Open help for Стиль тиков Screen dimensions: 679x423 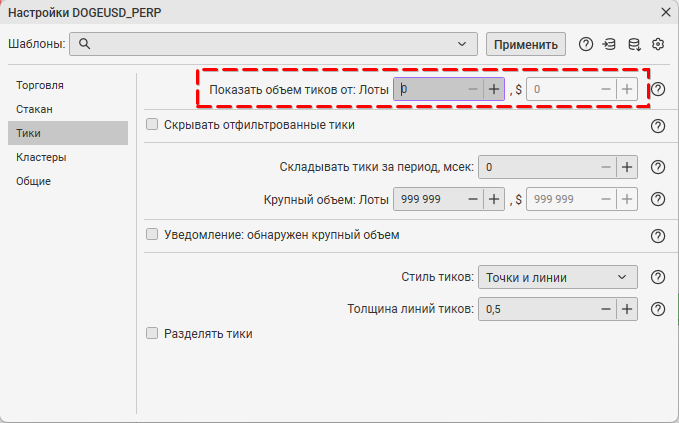[658, 277]
